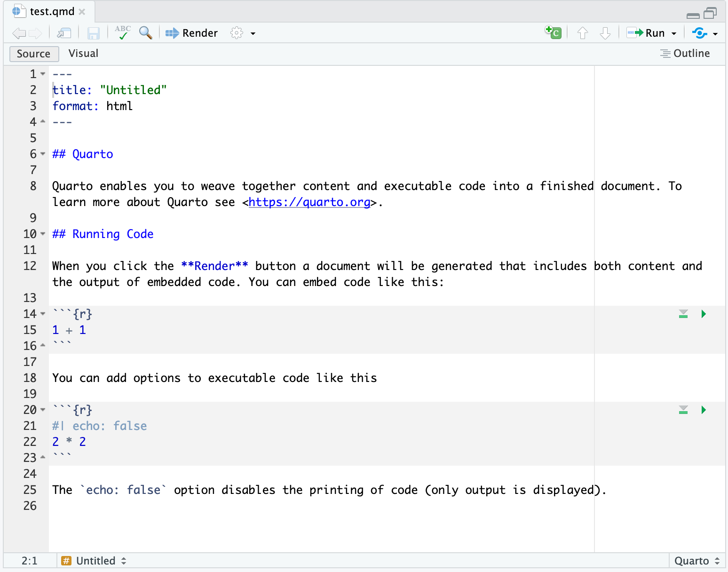The width and height of the screenshot is (728, 572).
Task: Click the **Render** bold text
Action: pyautogui.click(x=214, y=266)
